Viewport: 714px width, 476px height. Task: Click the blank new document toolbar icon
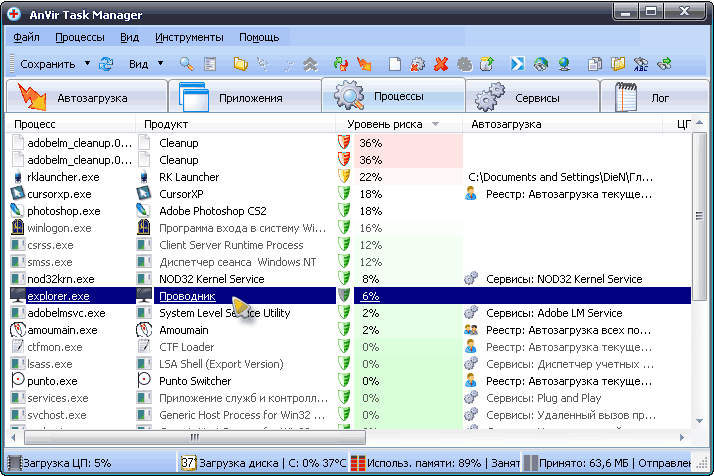[x=395, y=64]
